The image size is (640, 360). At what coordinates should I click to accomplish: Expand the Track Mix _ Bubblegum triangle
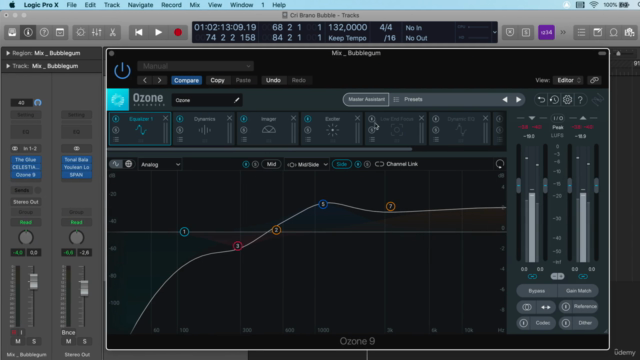tap(8, 66)
